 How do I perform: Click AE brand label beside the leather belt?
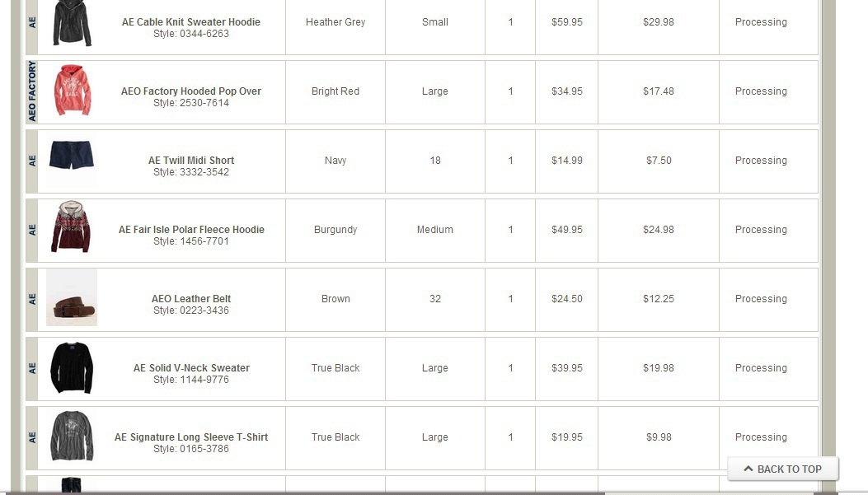(x=32, y=299)
